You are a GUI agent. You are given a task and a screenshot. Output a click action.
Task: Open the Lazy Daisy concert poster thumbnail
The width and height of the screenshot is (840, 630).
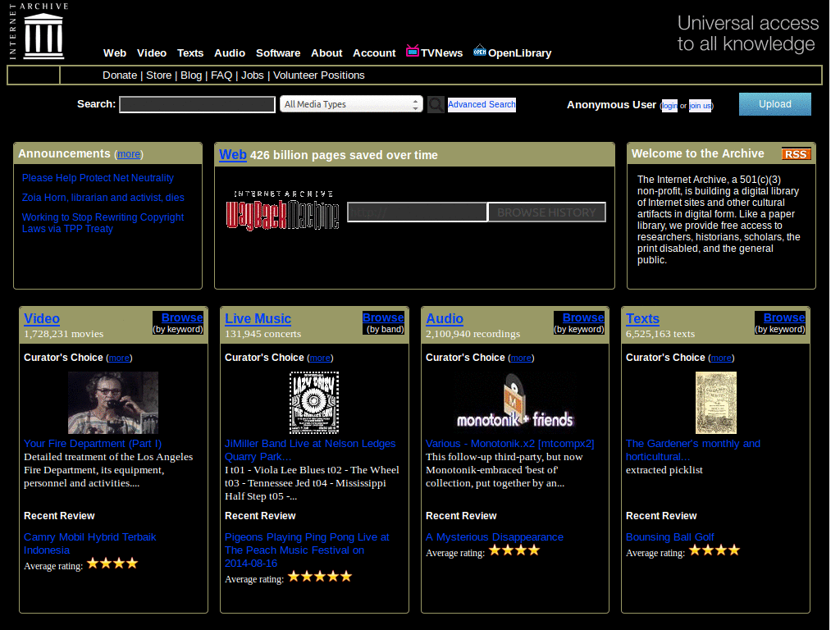pos(314,402)
